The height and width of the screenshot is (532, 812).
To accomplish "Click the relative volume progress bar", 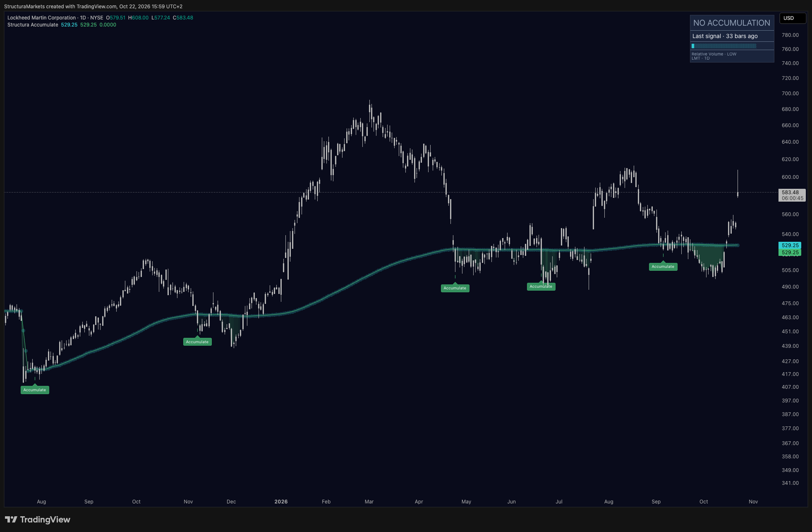I will coord(724,46).
